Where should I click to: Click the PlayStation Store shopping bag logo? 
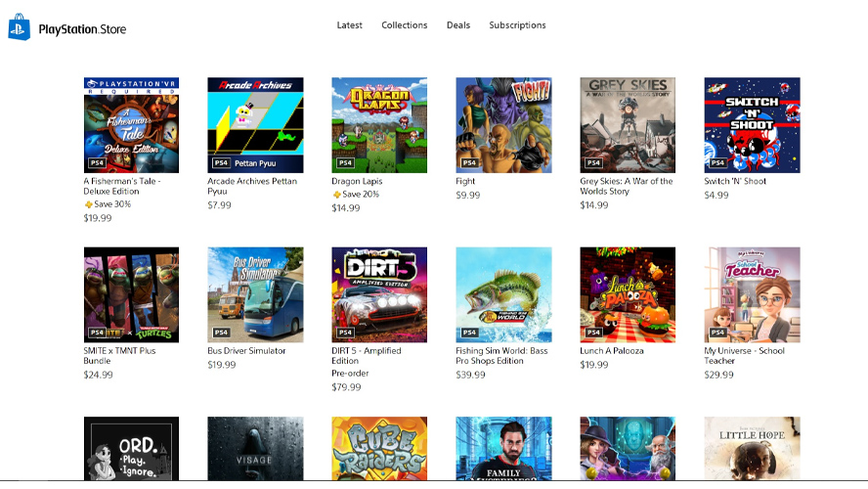coord(19,27)
